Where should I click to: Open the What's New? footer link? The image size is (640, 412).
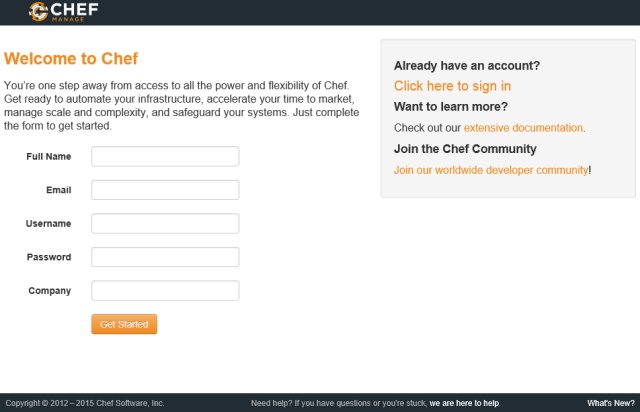coord(611,403)
